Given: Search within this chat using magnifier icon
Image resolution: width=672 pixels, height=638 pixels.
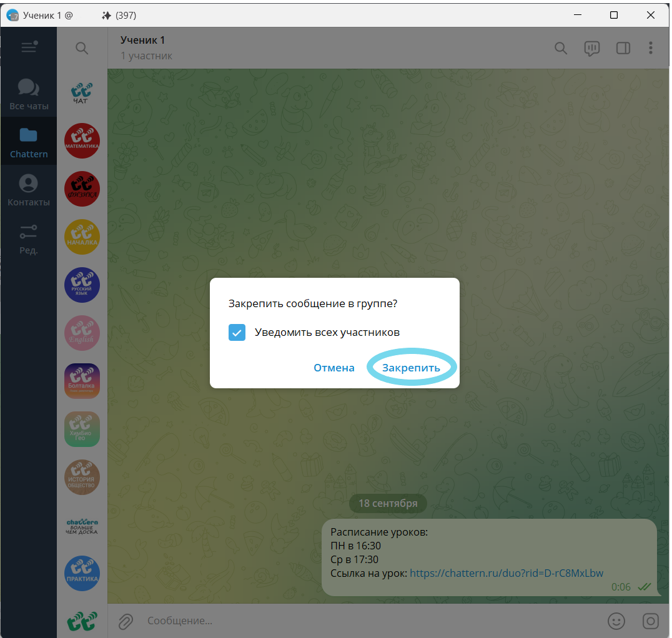Looking at the screenshot, I should tap(561, 48).
